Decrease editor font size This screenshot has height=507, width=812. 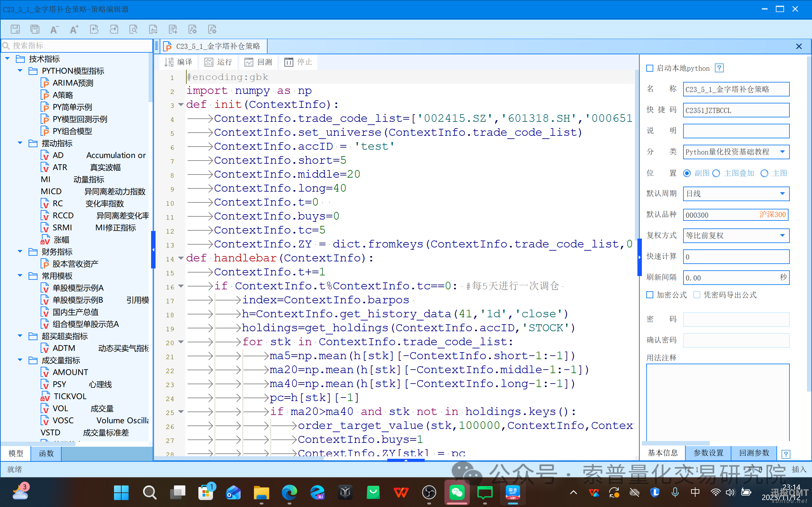(x=54, y=29)
